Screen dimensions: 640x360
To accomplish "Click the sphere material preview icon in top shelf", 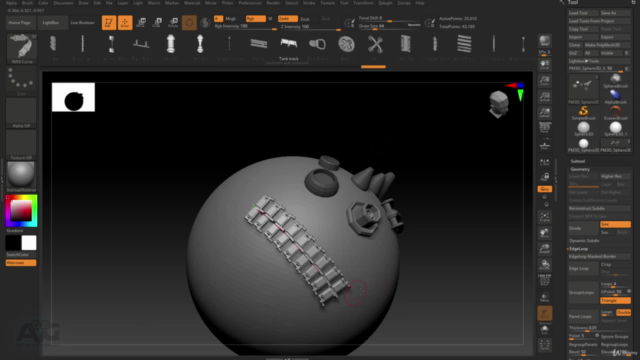I will 189,23.
